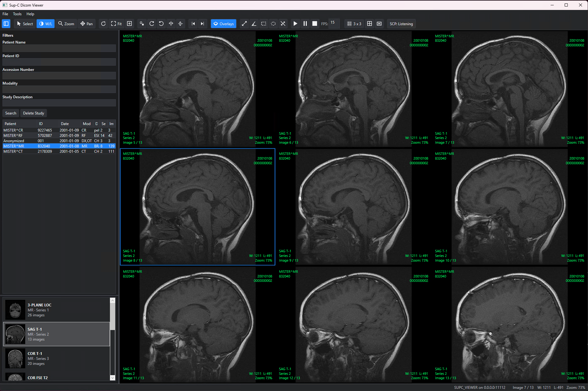Viewport: 588px width, 391px height.
Task: Click the plus-in-square actual-size icon
Action: click(x=130, y=24)
